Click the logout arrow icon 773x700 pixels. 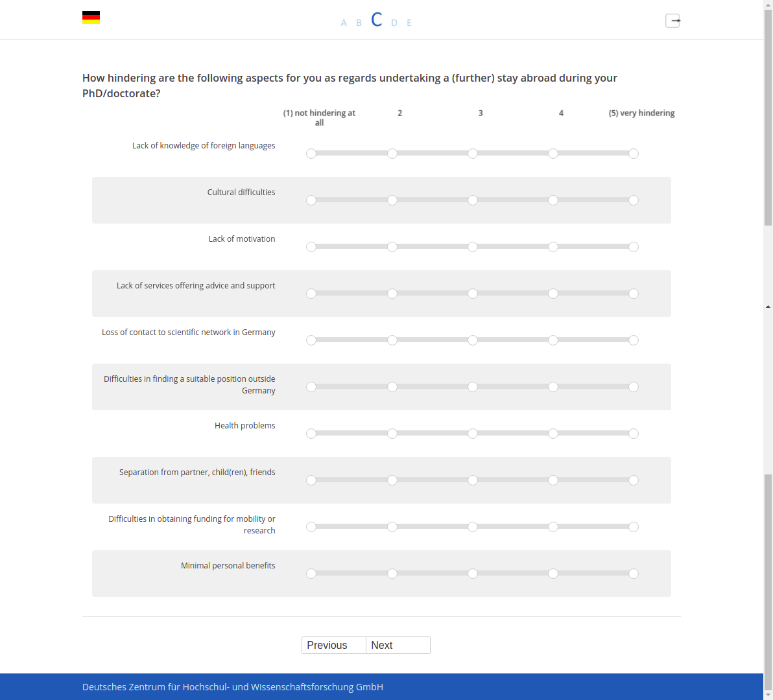[673, 21]
